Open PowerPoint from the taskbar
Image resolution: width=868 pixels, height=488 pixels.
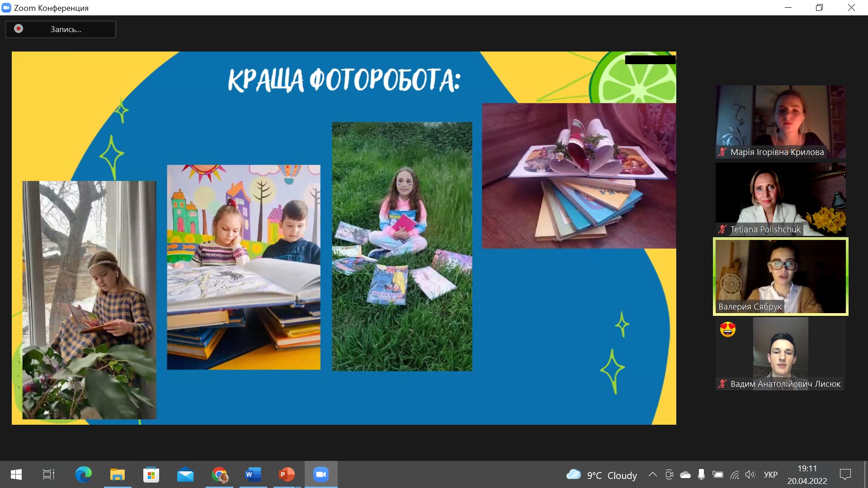(x=287, y=474)
